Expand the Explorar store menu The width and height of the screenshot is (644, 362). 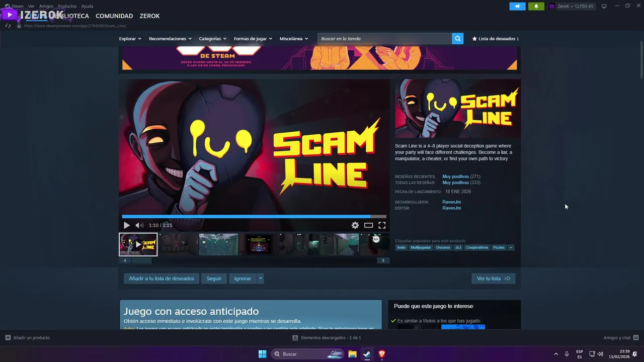[x=130, y=39]
